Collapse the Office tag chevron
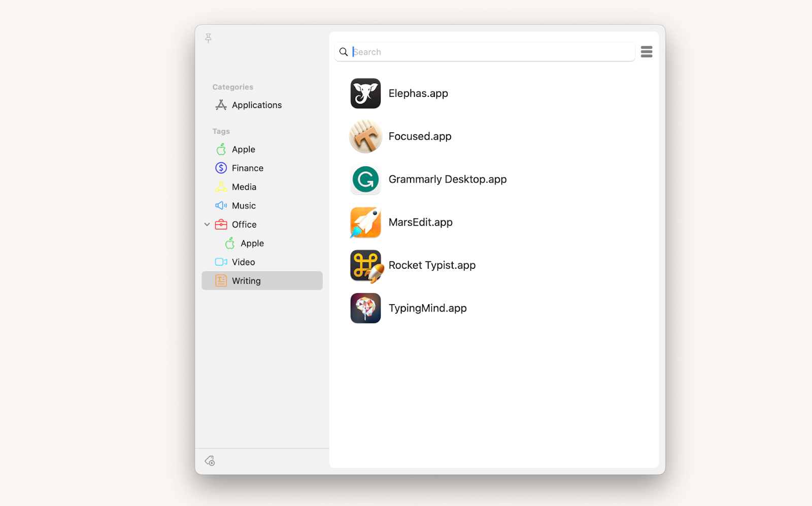 [x=207, y=224]
